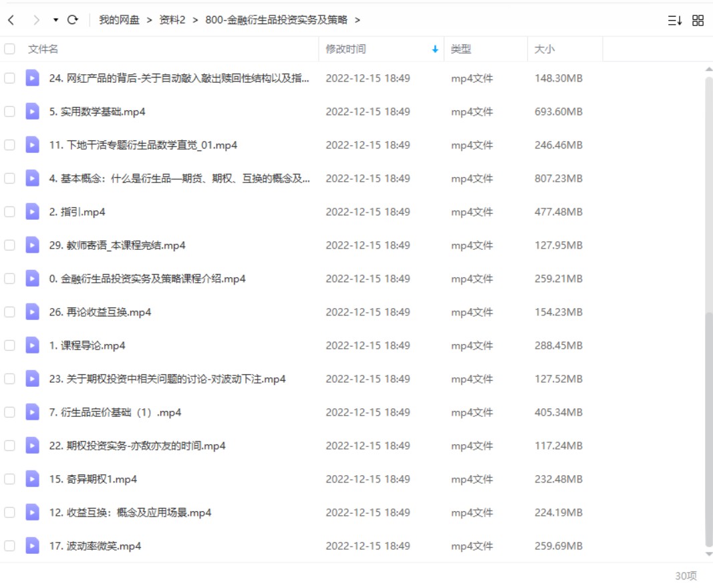Screen dimensions: 713x588
Task: Select file name 2. 指引.mp4
Action: click(x=78, y=212)
